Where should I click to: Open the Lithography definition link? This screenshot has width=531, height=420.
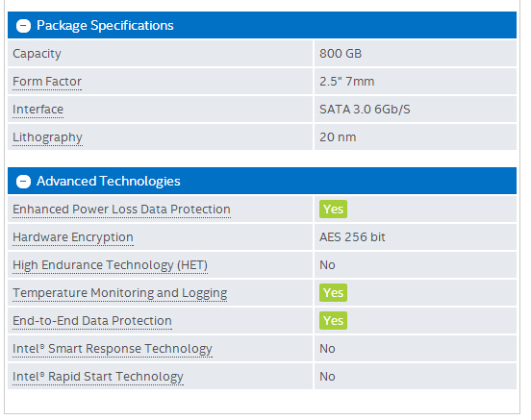click(x=47, y=137)
